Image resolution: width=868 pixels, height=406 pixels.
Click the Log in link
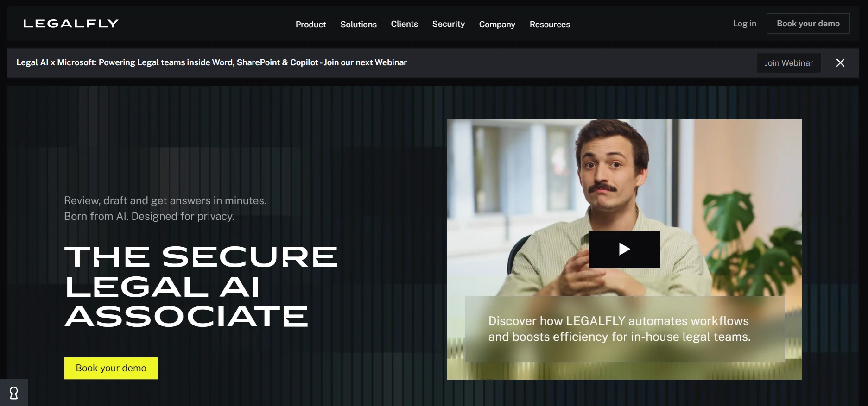point(744,24)
